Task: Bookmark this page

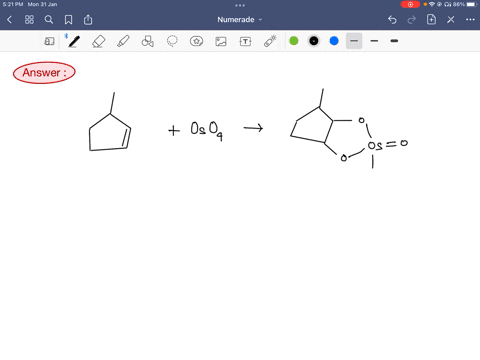Action: click(x=68, y=20)
